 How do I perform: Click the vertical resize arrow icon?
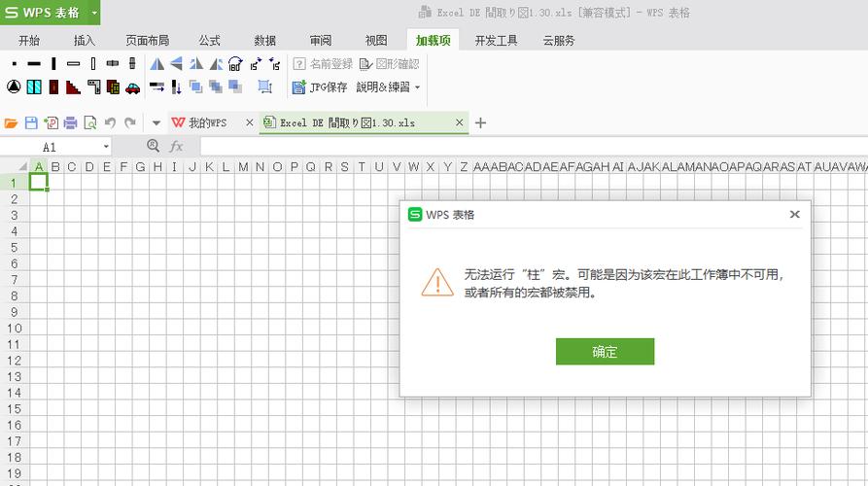coord(177,87)
